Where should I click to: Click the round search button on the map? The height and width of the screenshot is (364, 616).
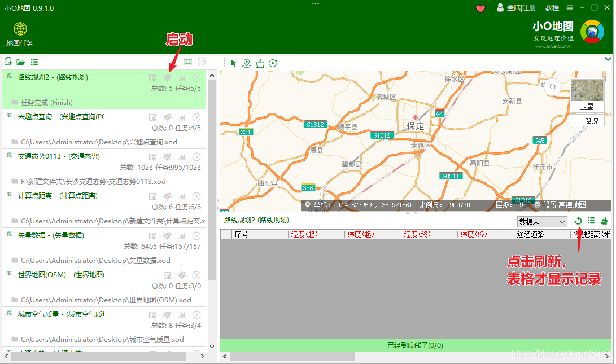point(553,87)
